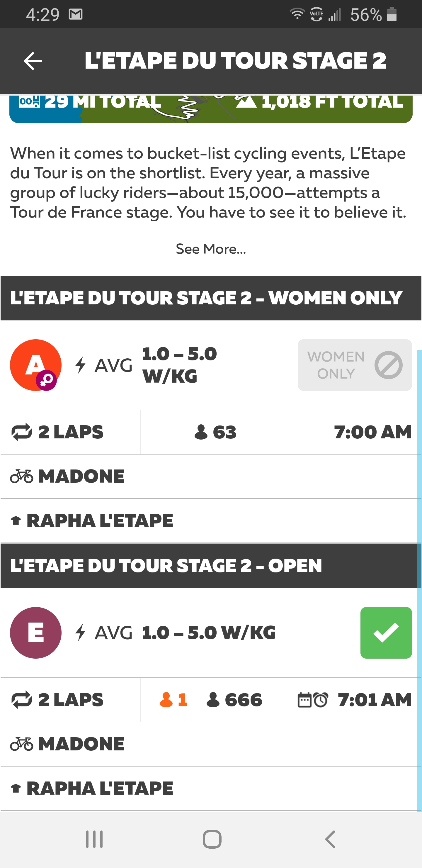Tap the back arrow in the header
This screenshot has height=868, width=422.
[x=33, y=61]
